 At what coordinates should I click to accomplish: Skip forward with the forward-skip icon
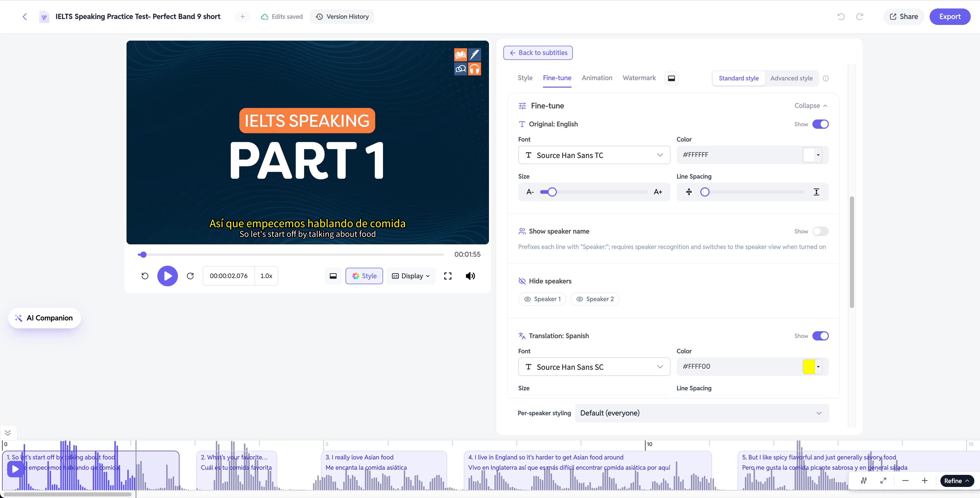coord(190,276)
